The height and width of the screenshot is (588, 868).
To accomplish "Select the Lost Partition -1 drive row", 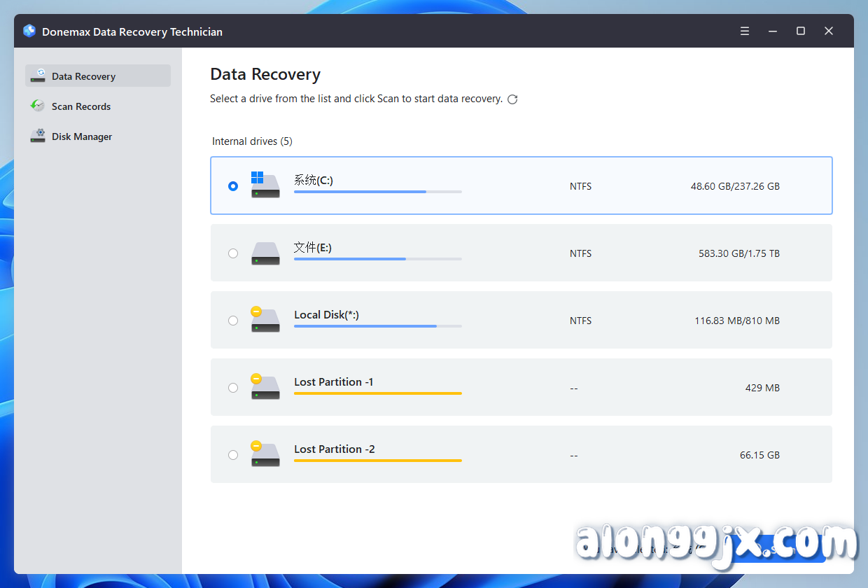I will pyautogui.click(x=521, y=387).
